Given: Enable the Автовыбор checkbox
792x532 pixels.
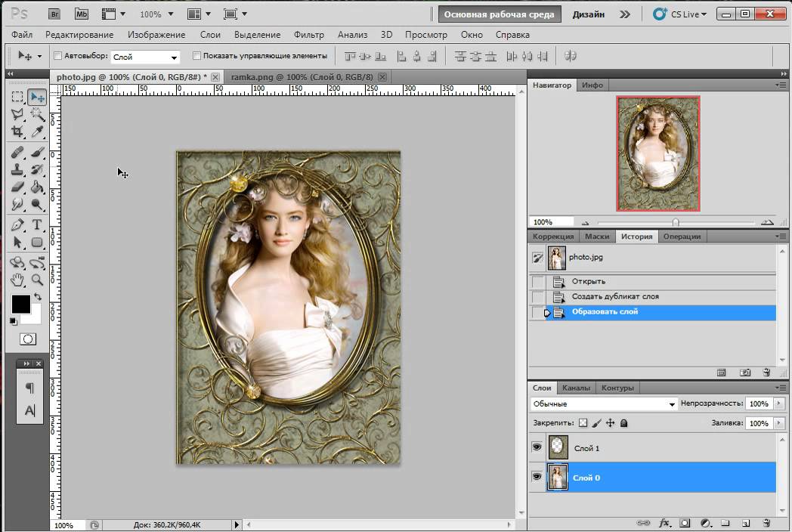Looking at the screenshot, I should click(x=58, y=56).
